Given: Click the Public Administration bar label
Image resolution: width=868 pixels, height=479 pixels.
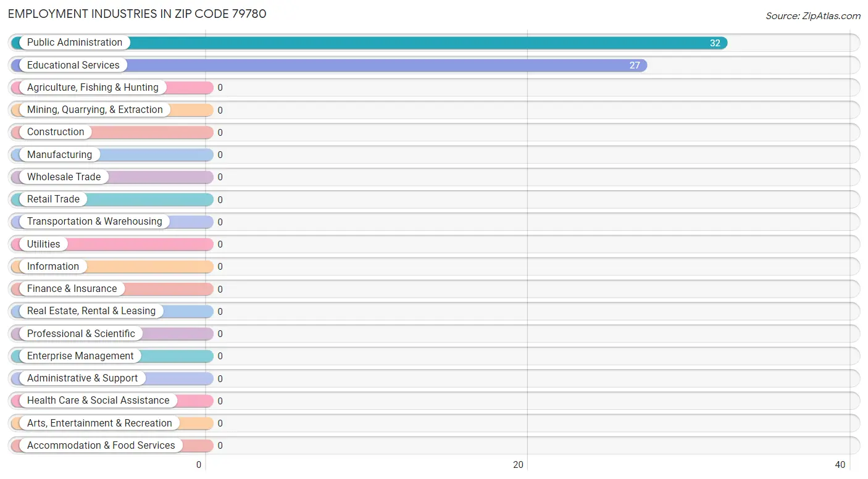Looking at the screenshot, I should (x=75, y=43).
